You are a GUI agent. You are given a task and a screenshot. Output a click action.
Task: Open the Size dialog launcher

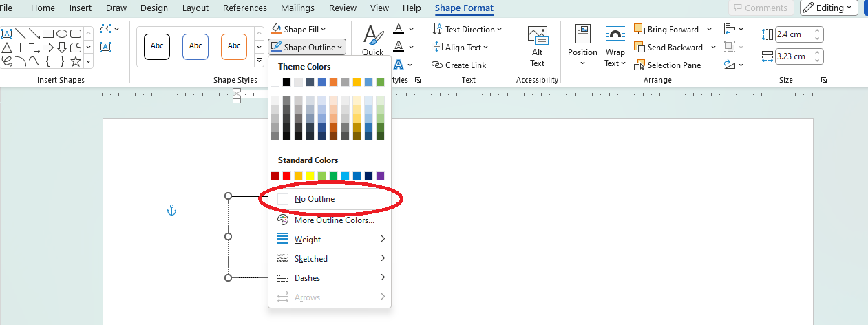(x=824, y=81)
